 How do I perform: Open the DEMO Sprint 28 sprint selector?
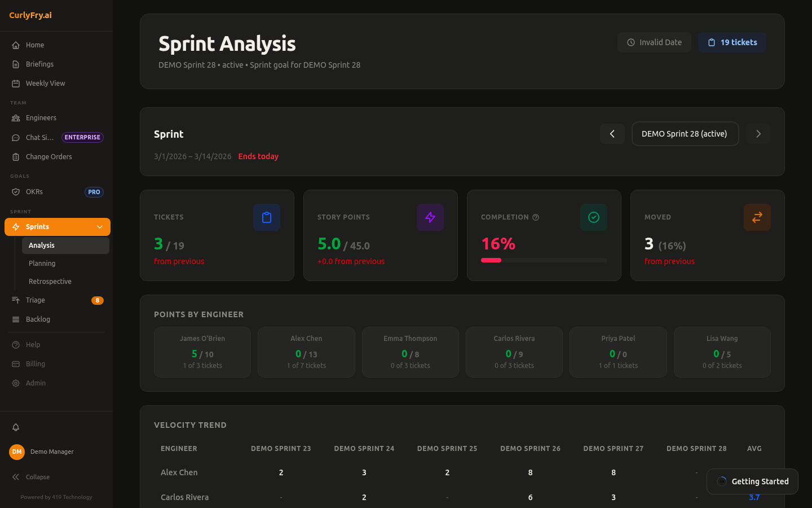pos(685,134)
